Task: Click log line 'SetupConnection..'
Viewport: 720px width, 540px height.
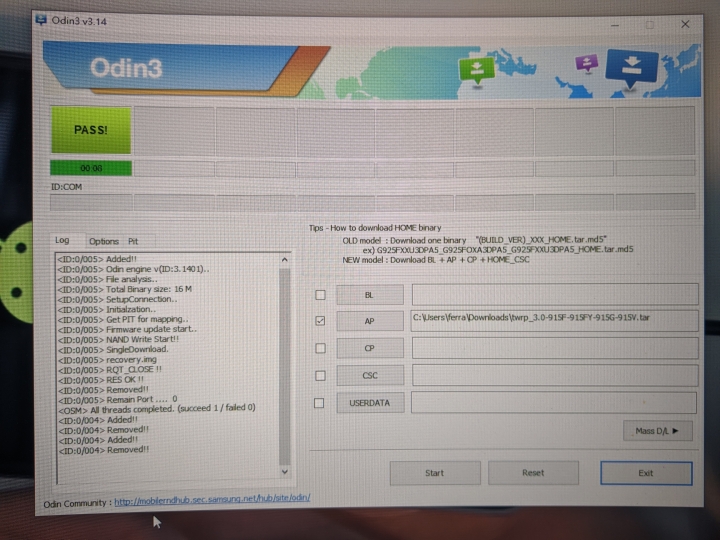Action: click(x=117, y=299)
